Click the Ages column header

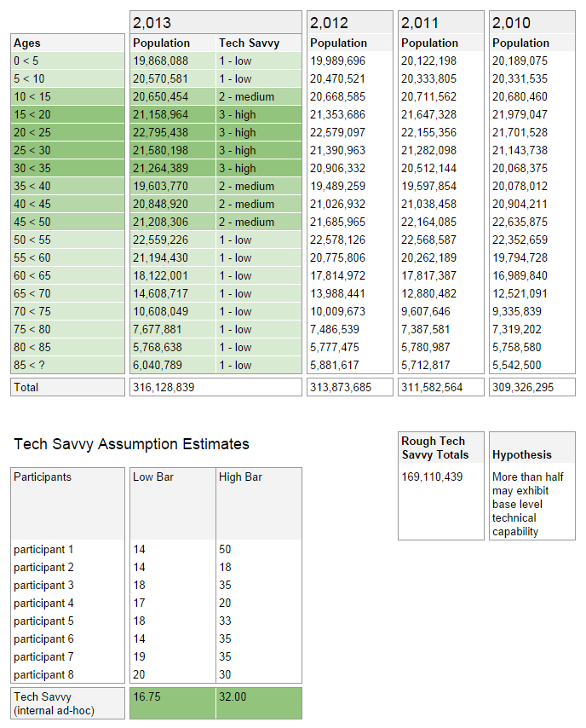(x=67, y=43)
